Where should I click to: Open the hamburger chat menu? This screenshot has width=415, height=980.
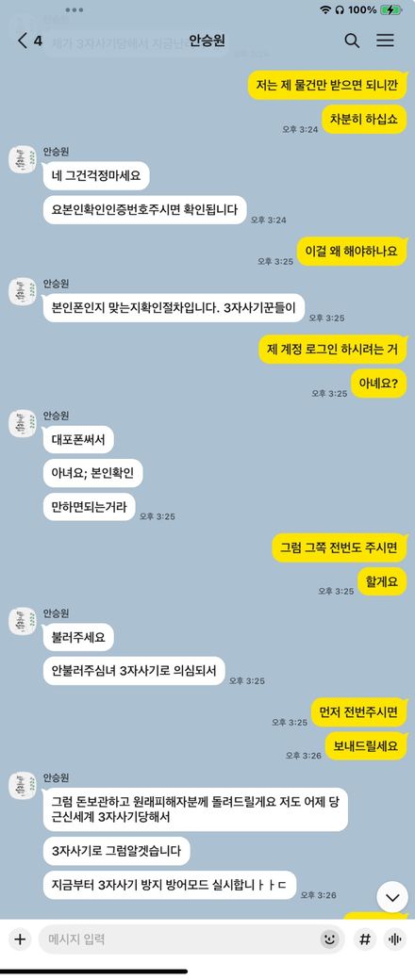pos(385,41)
